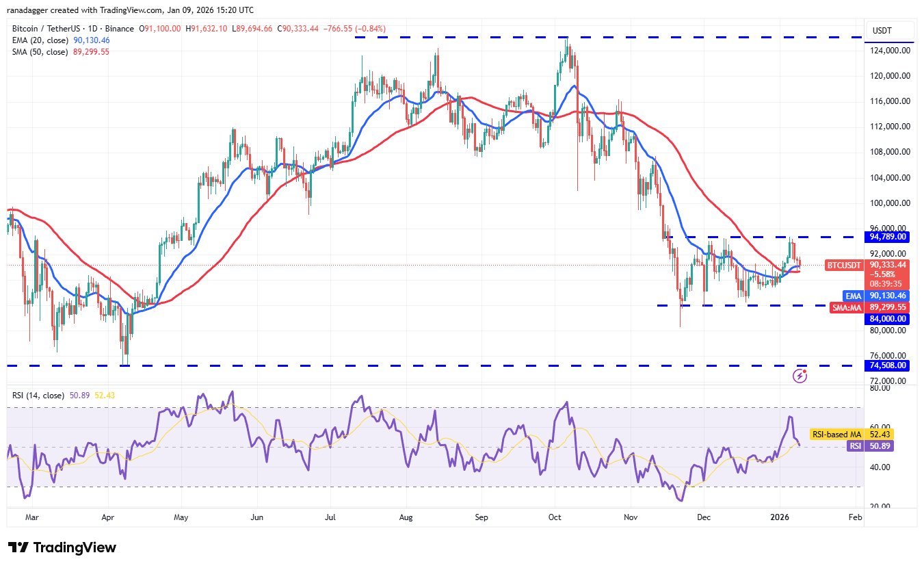Viewport: 924px width, 568px height.
Task: Click the 74,508.00 price level label
Action: point(888,365)
